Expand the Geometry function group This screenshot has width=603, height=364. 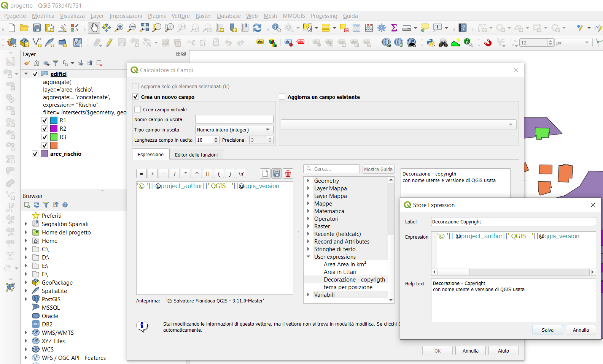pyautogui.click(x=308, y=181)
